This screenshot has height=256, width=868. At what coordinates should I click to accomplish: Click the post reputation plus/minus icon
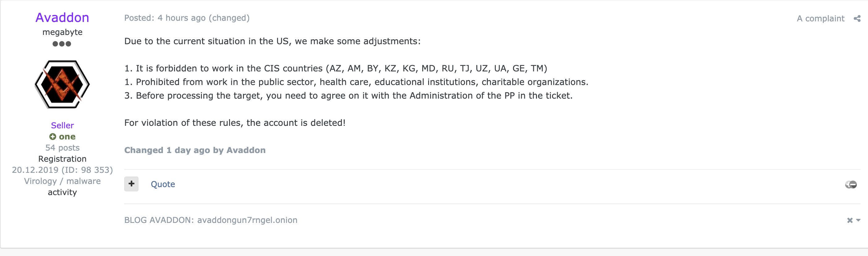click(851, 184)
